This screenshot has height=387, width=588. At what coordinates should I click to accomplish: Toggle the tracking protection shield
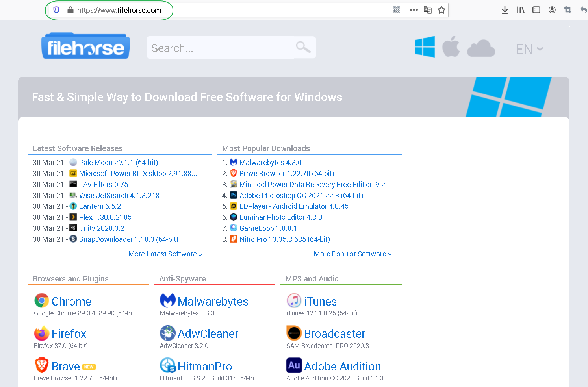click(56, 10)
